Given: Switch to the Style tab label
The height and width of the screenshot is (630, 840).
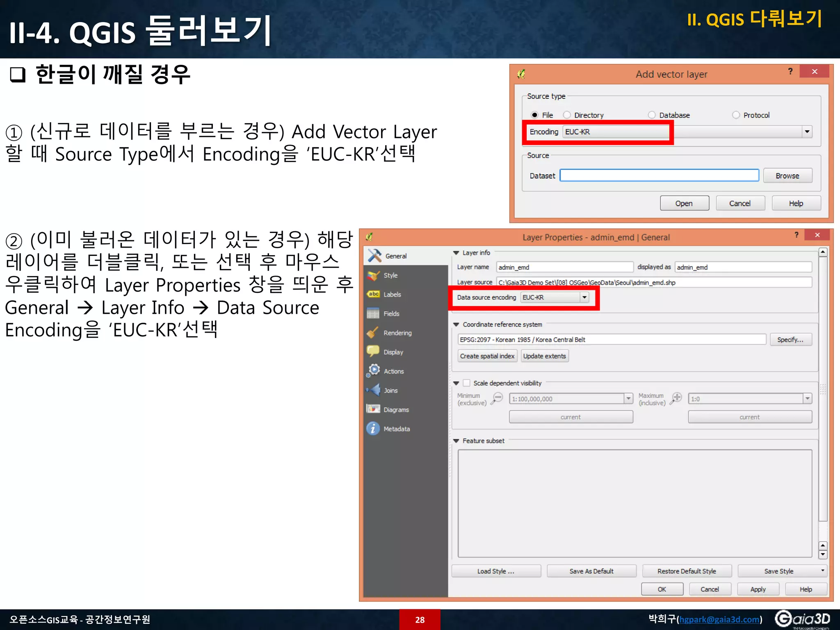Looking at the screenshot, I should (x=390, y=275).
